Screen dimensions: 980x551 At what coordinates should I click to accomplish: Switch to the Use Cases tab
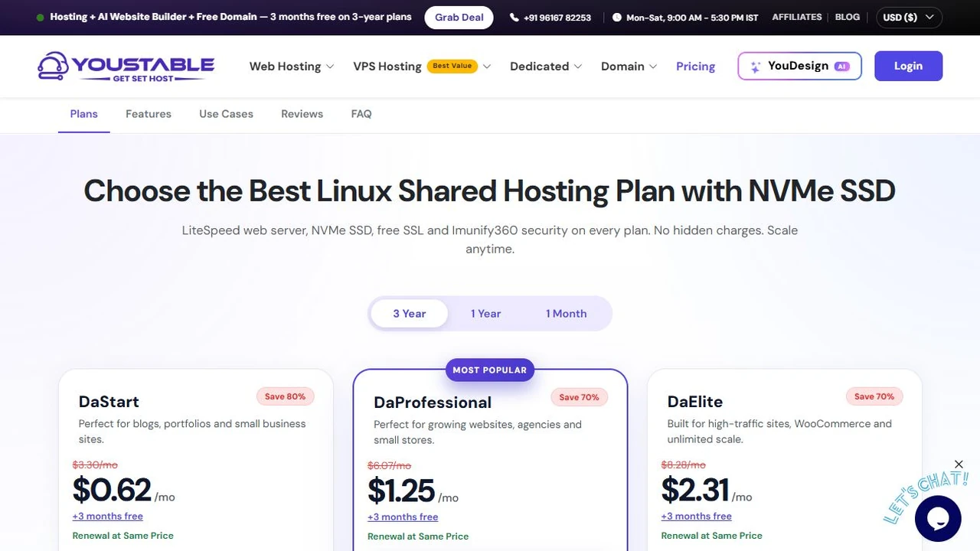click(226, 114)
